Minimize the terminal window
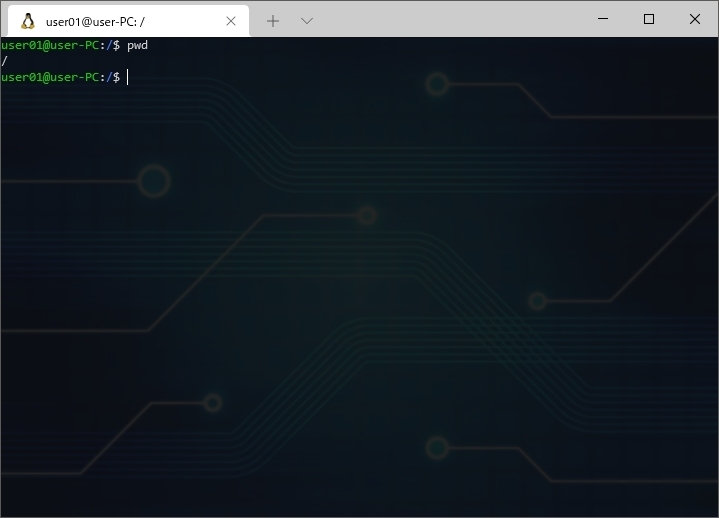 coord(603,19)
